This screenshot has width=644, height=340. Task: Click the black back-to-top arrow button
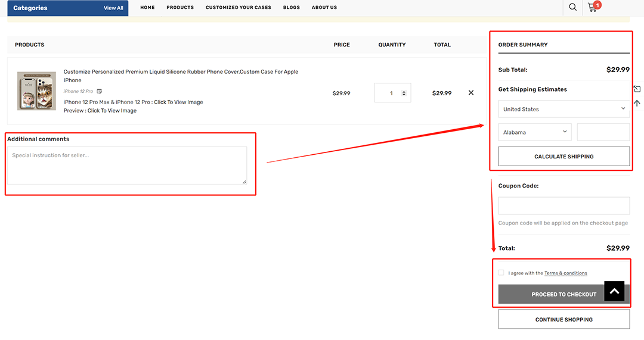tap(614, 291)
